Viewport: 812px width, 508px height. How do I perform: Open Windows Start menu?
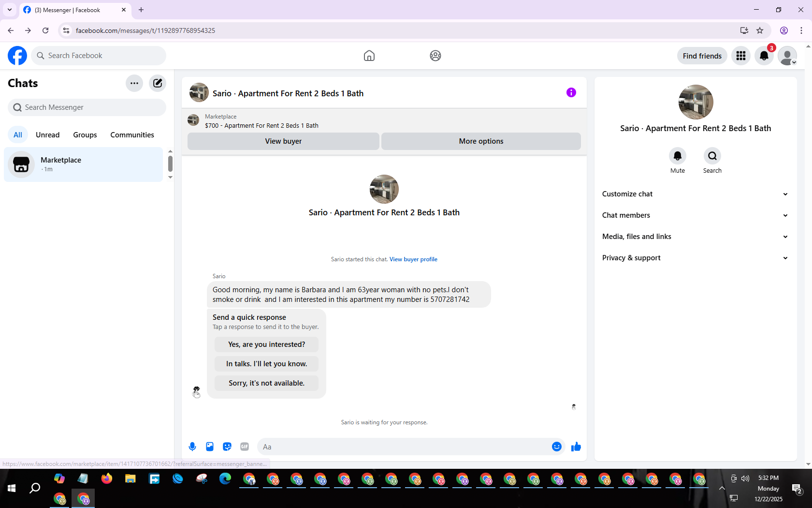12,488
